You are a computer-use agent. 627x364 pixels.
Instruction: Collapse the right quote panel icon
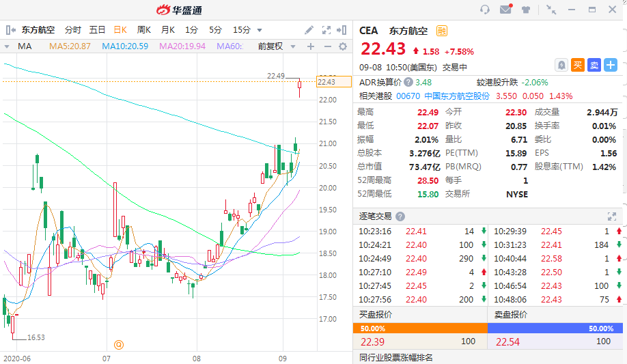point(342,30)
